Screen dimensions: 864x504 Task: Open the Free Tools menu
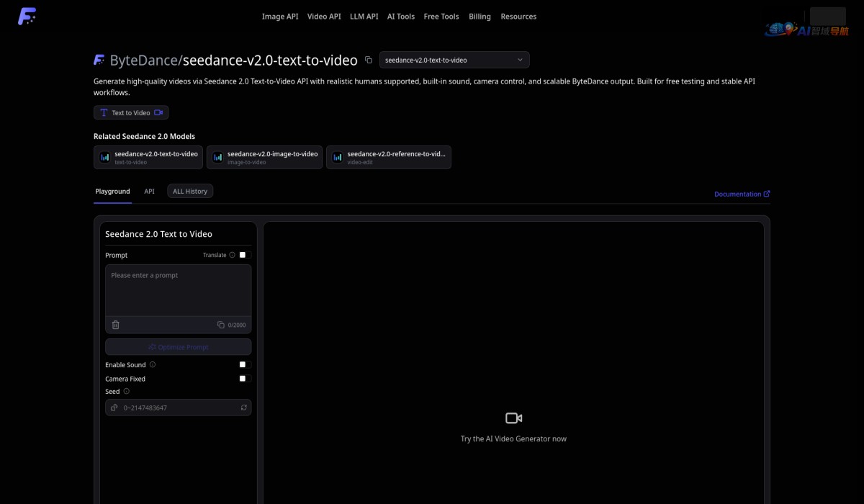coord(441,17)
